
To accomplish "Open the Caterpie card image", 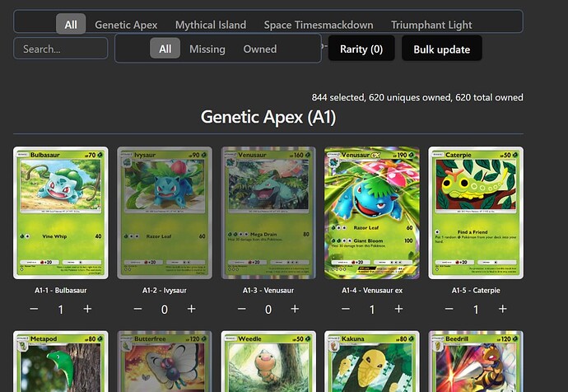I will (x=476, y=213).
